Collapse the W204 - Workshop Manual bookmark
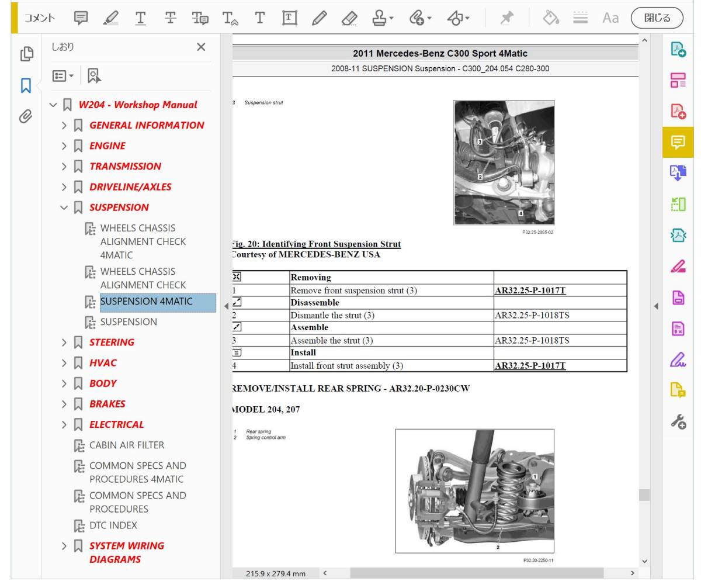Screen dimensions: 701x588 tap(53, 105)
